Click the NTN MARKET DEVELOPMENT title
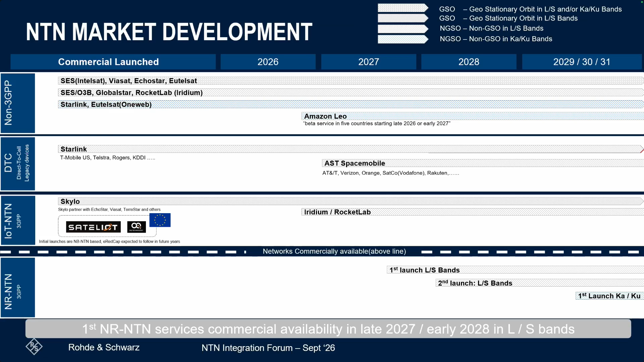644x362 pixels. 169,32
